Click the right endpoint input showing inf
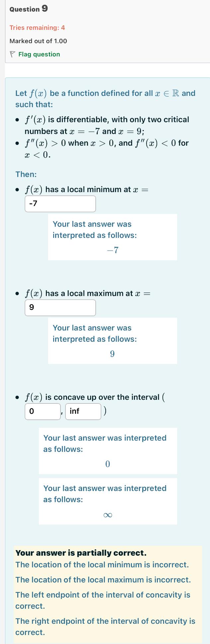The image size is (210, 644). pos(83,411)
